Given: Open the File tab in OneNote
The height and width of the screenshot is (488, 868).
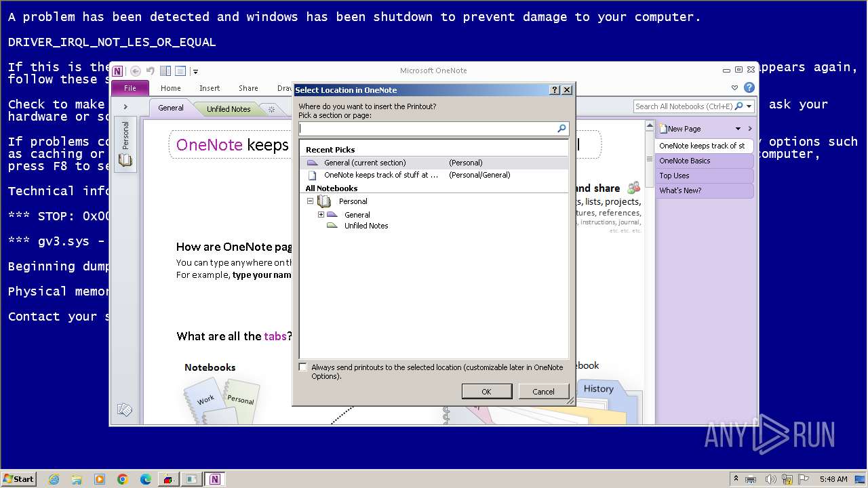Looking at the screenshot, I should point(130,88).
